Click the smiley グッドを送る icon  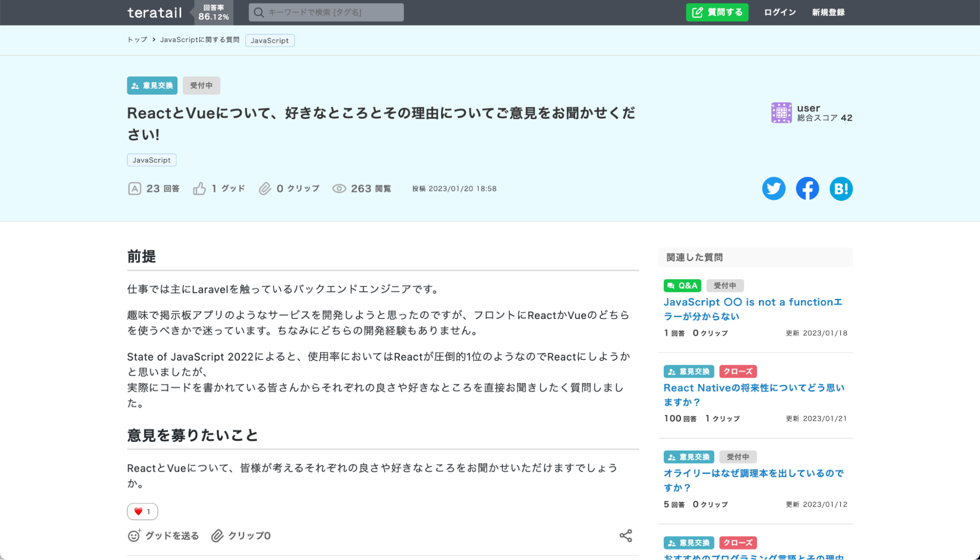134,536
